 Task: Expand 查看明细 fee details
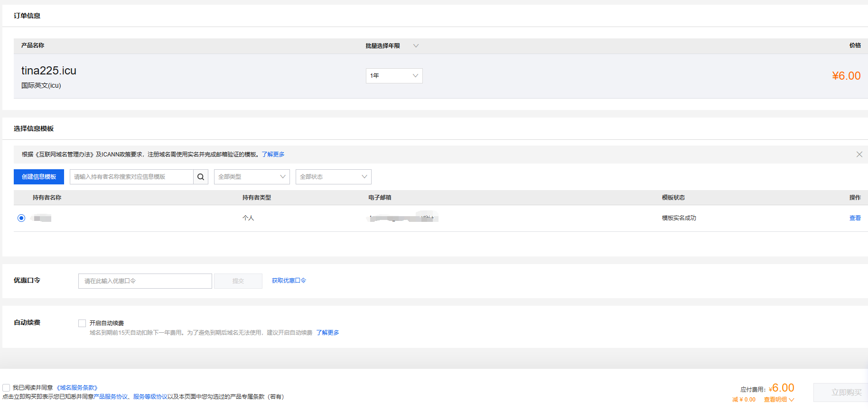(x=778, y=400)
